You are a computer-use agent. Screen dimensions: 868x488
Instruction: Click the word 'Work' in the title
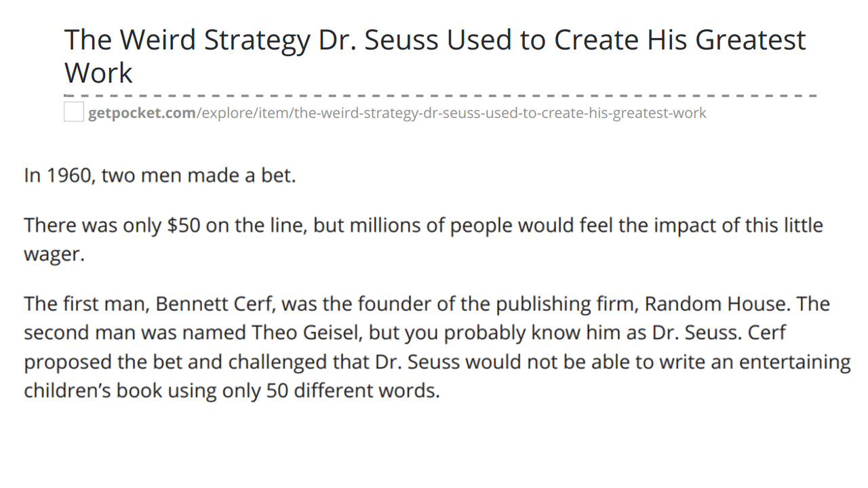coord(98,73)
